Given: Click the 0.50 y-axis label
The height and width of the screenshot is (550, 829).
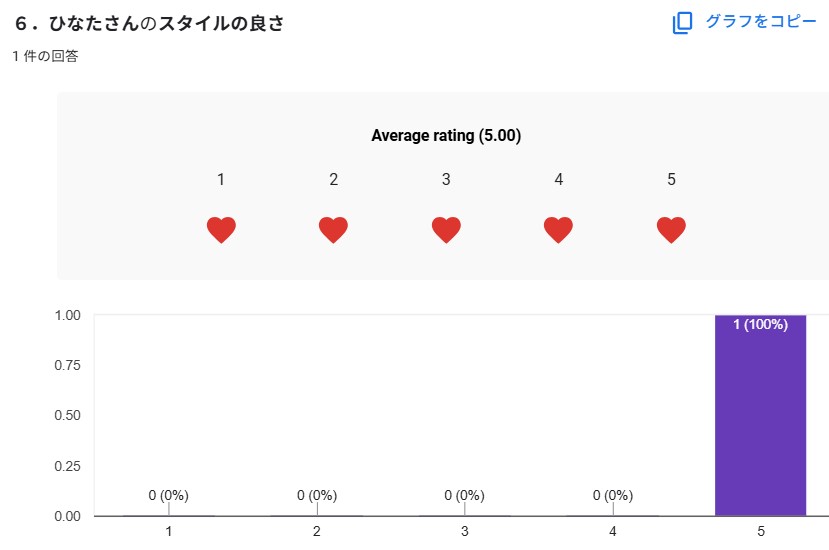Looking at the screenshot, I should [66, 415].
